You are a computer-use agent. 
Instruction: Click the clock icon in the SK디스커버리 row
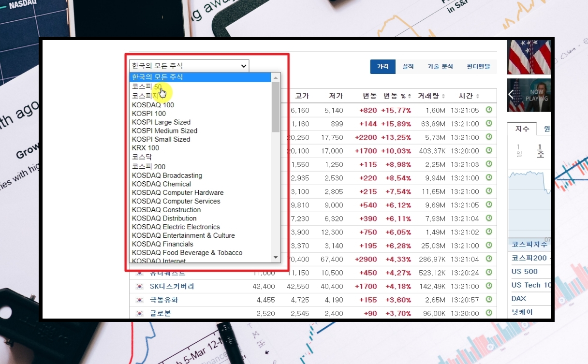489,286
